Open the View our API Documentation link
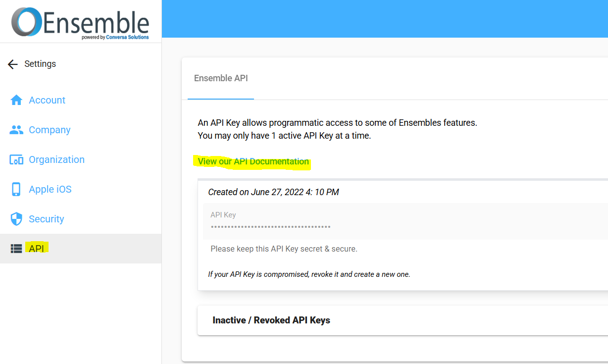This screenshot has height=364, width=608. tap(253, 161)
